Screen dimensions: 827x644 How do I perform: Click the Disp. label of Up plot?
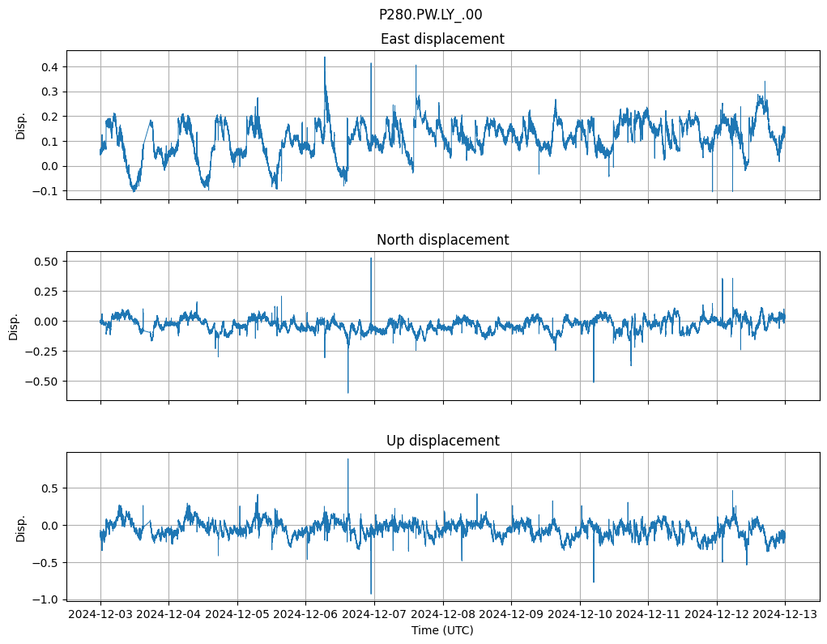[x=21, y=527]
